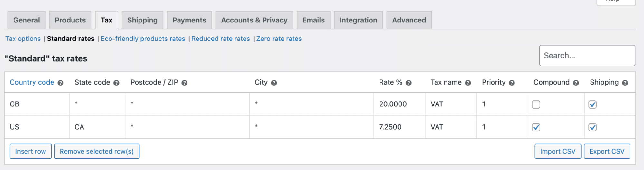Click the Export CSV button

[x=607, y=151]
